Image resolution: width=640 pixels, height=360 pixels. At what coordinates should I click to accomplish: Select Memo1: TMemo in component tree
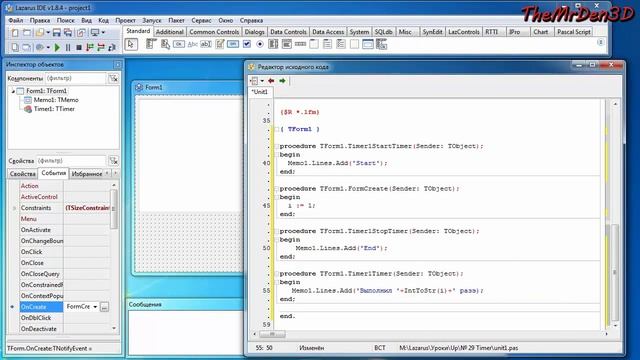coord(56,100)
